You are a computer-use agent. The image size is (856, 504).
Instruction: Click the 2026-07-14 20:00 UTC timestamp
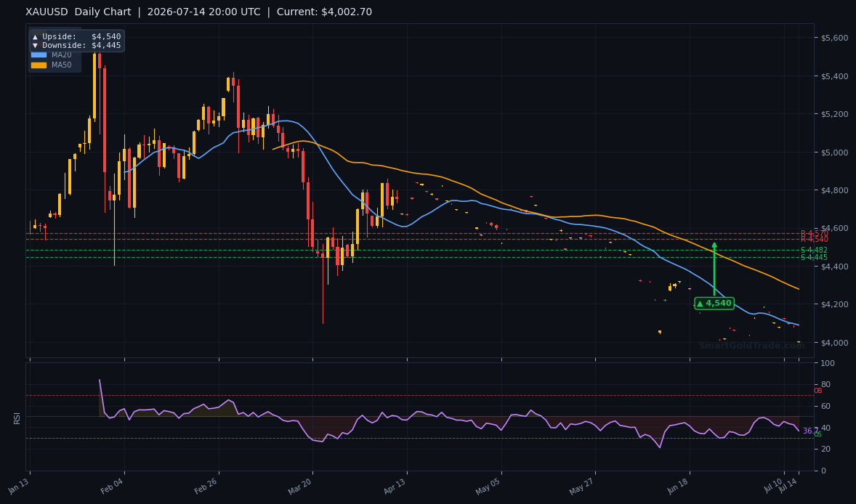pyautogui.click(x=204, y=12)
